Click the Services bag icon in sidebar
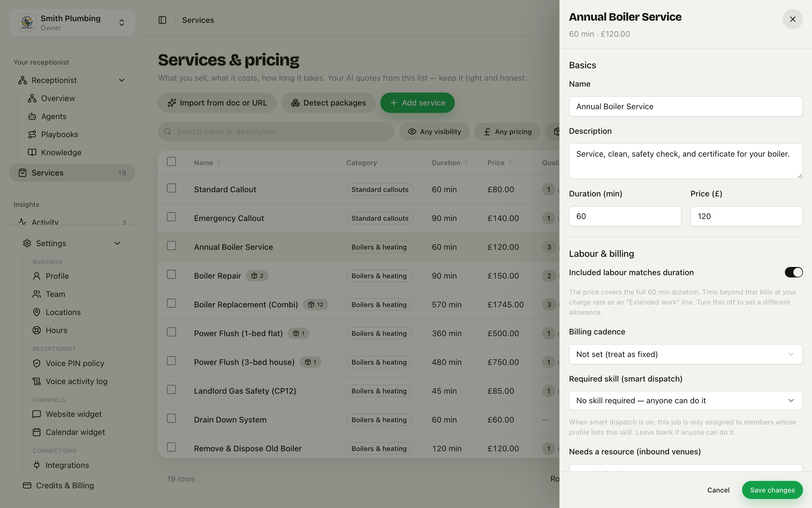812x508 pixels. tap(23, 173)
